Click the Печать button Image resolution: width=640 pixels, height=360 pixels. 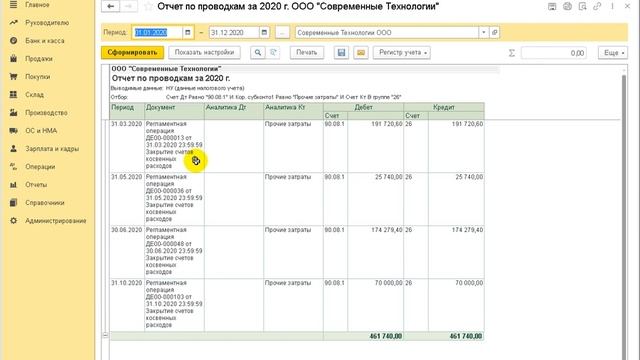[x=307, y=53]
